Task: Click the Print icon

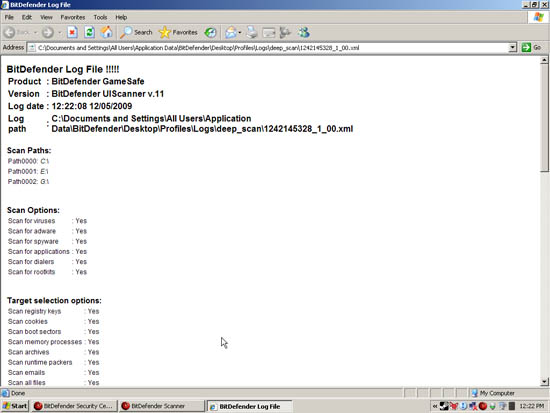Action: coord(251,33)
